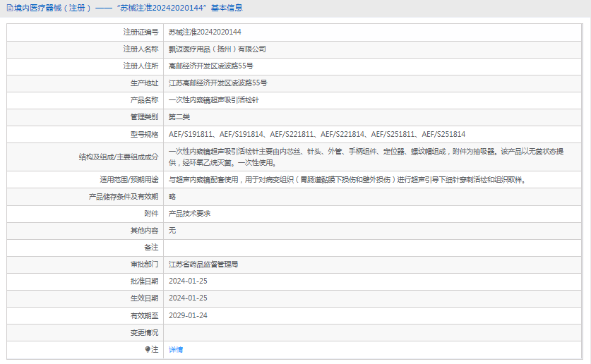Select attachment value 产品技术要求
The image size is (591, 364).
pos(190,214)
